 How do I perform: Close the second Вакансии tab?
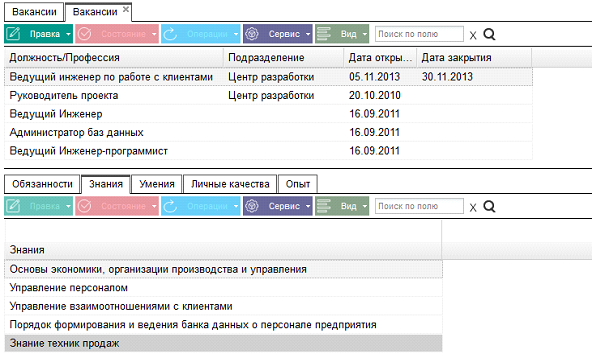126,9
